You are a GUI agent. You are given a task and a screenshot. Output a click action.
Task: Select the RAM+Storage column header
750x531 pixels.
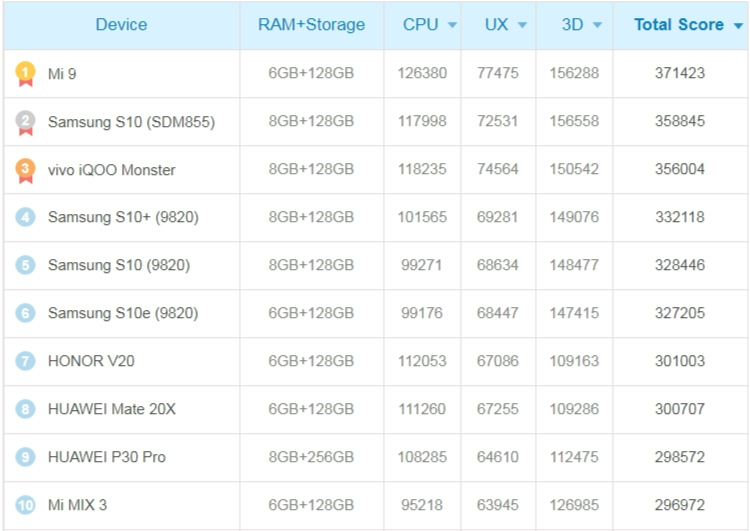(x=311, y=25)
